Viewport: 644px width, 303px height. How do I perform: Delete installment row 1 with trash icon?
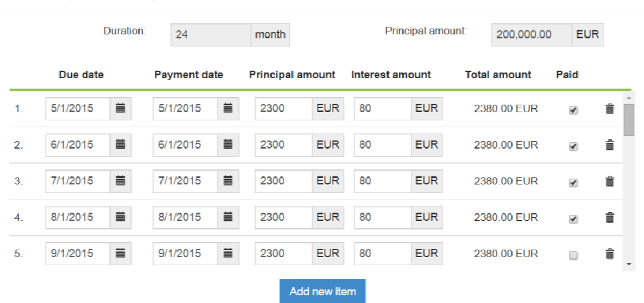(x=610, y=109)
